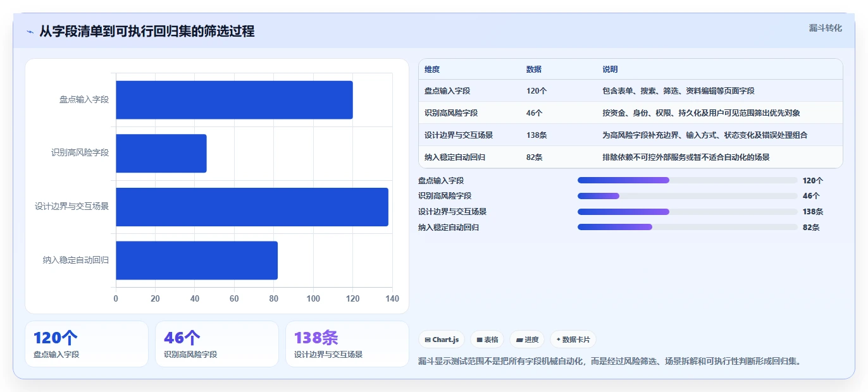Click the 0 tick on the chart axis
868x392 pixels.
click(116, 298)
